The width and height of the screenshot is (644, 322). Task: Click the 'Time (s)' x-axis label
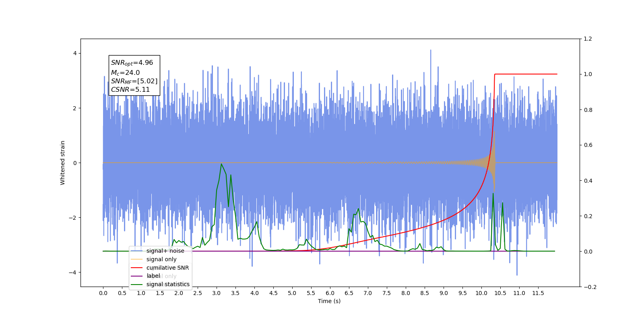(329, 301)
